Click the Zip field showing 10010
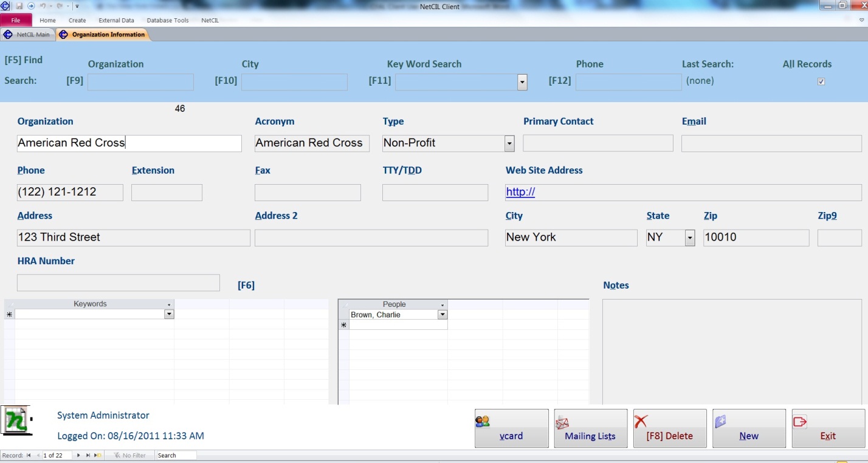The height and width of the screenshot is (463, 868). (756, 238)
